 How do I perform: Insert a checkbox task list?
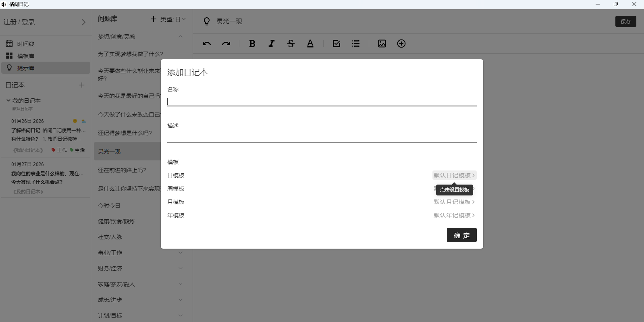(x=337, y=44)
